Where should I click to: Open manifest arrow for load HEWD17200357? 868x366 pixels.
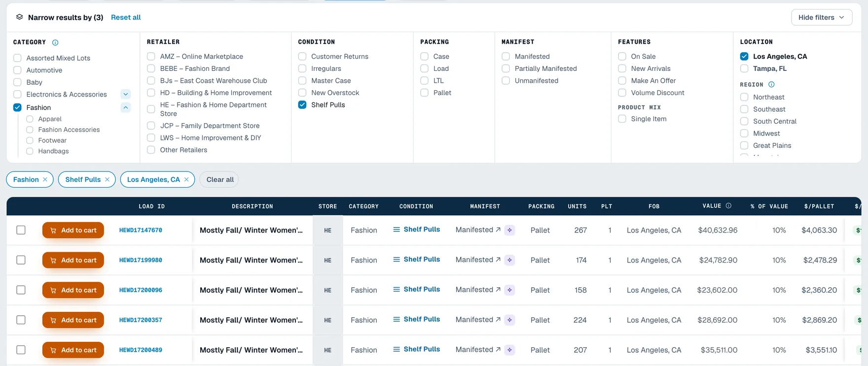click(498, 320)
